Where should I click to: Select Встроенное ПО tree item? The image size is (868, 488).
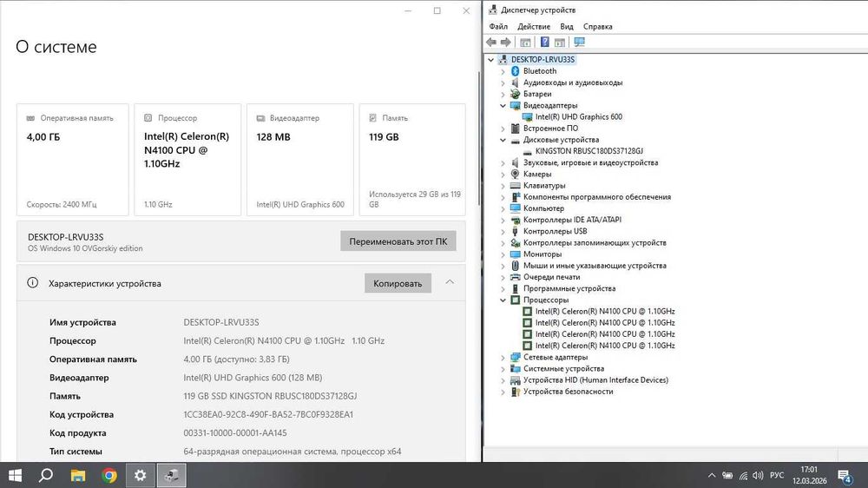[x=550, y=128]
